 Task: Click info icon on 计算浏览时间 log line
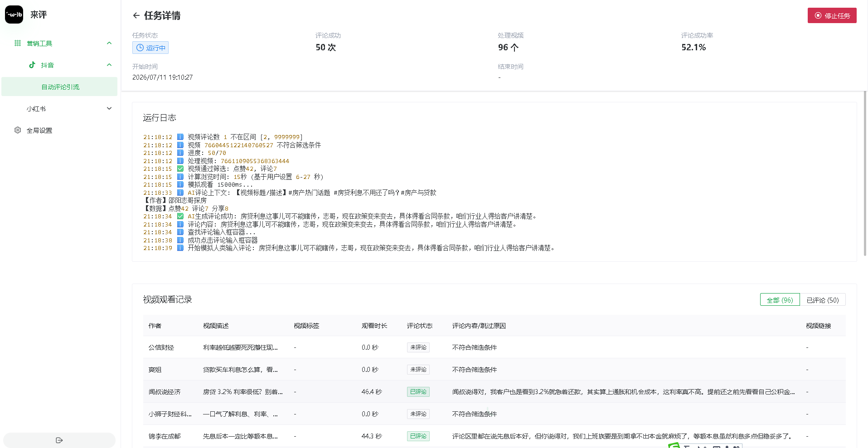point(180,177)
